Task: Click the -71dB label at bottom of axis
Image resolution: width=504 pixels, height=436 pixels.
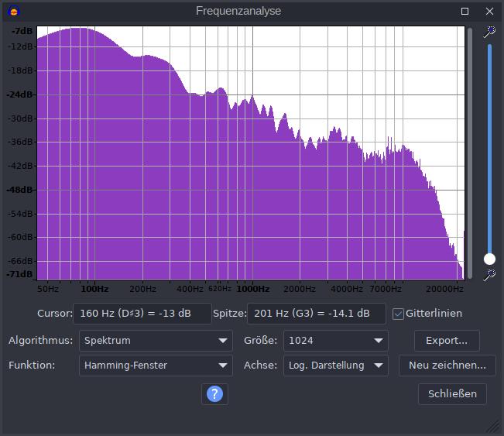Action: [19, 274]
